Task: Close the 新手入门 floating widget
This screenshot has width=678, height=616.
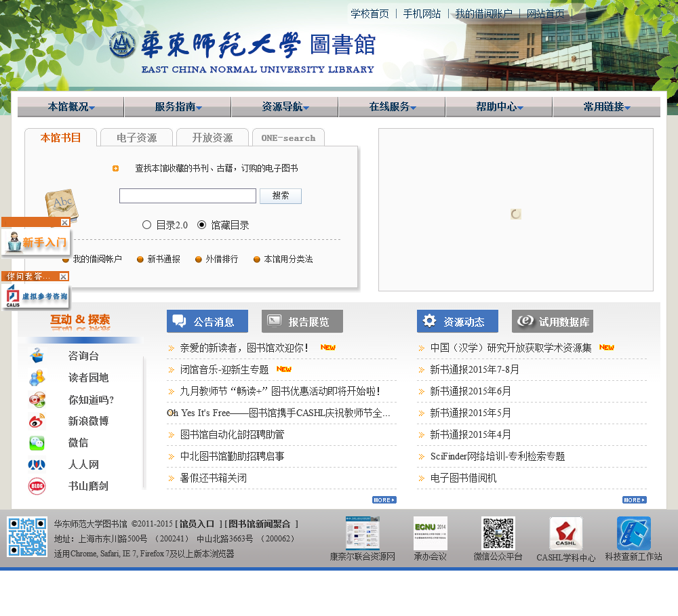Action: (x=64, y=222)
